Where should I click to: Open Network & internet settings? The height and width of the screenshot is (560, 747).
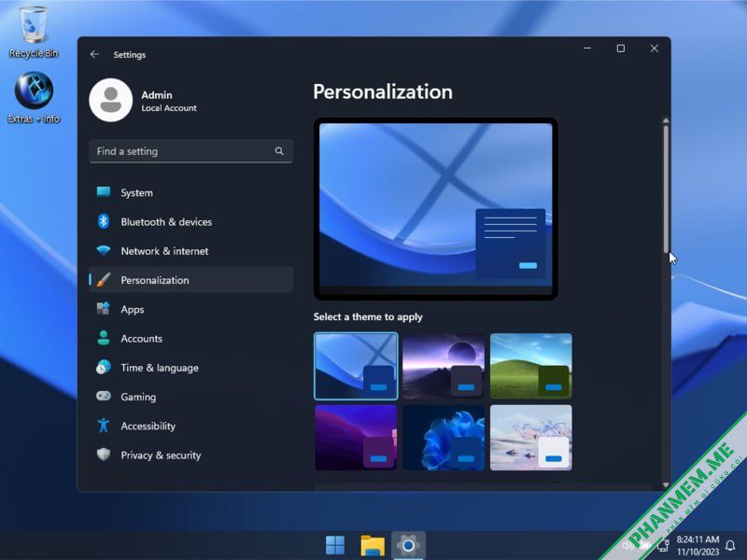click(190, 250)
